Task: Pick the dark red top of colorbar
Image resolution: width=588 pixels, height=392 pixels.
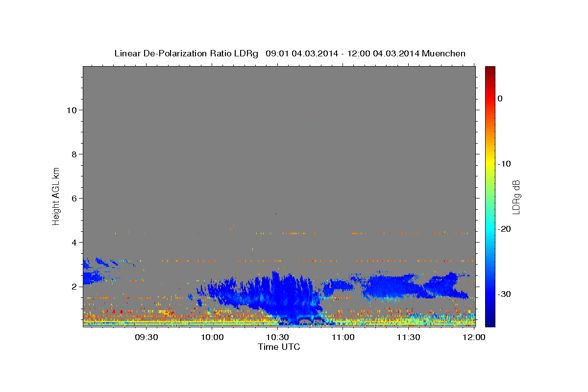Action: (x=490, y=70)
